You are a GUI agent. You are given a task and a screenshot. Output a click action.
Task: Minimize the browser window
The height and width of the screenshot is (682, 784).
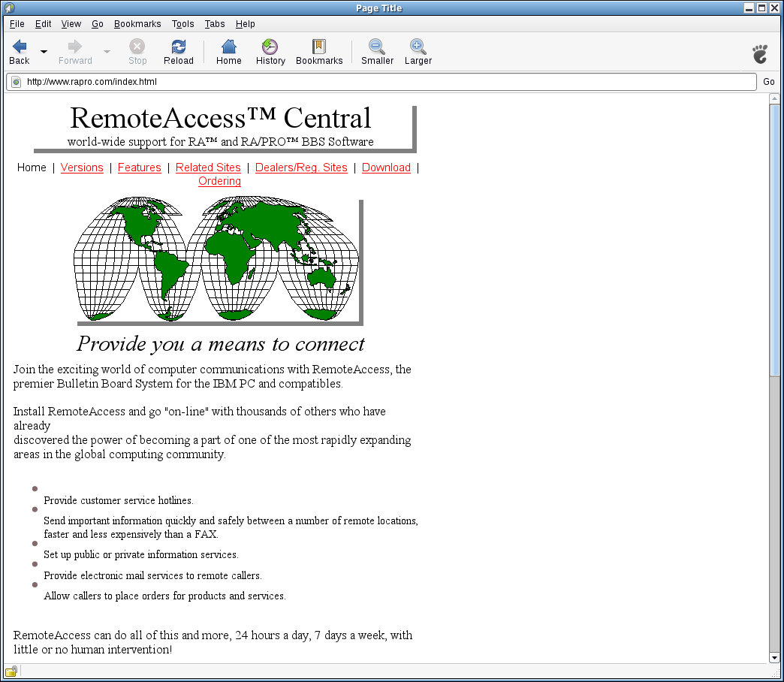tap(749, 8)
